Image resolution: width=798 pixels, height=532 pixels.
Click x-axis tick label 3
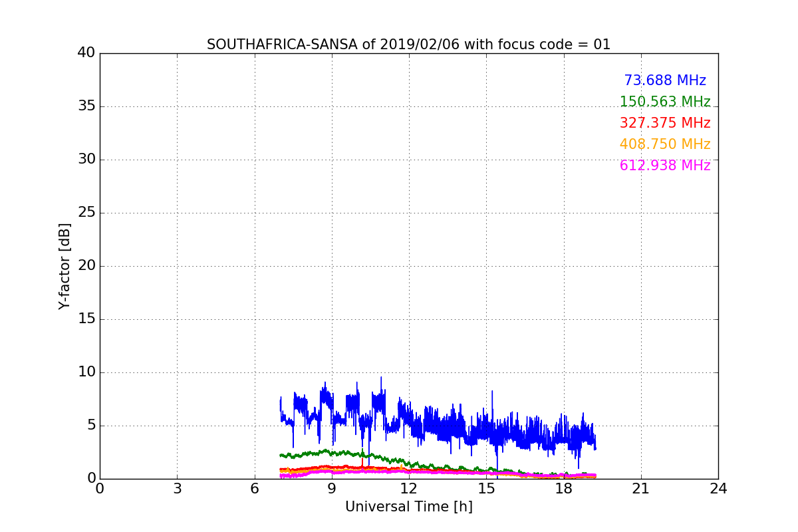pos(177,489)
